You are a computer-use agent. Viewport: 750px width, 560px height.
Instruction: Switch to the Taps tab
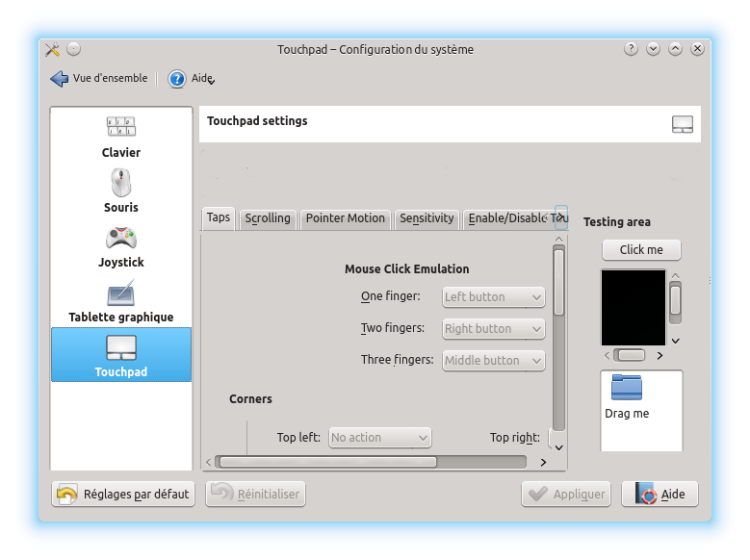point(219,217)
